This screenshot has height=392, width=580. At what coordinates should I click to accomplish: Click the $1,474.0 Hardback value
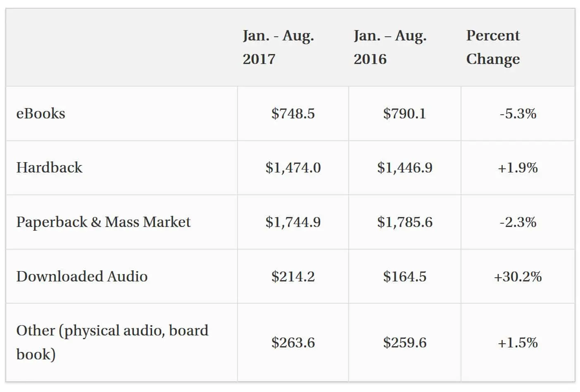(x=293, y=168)
